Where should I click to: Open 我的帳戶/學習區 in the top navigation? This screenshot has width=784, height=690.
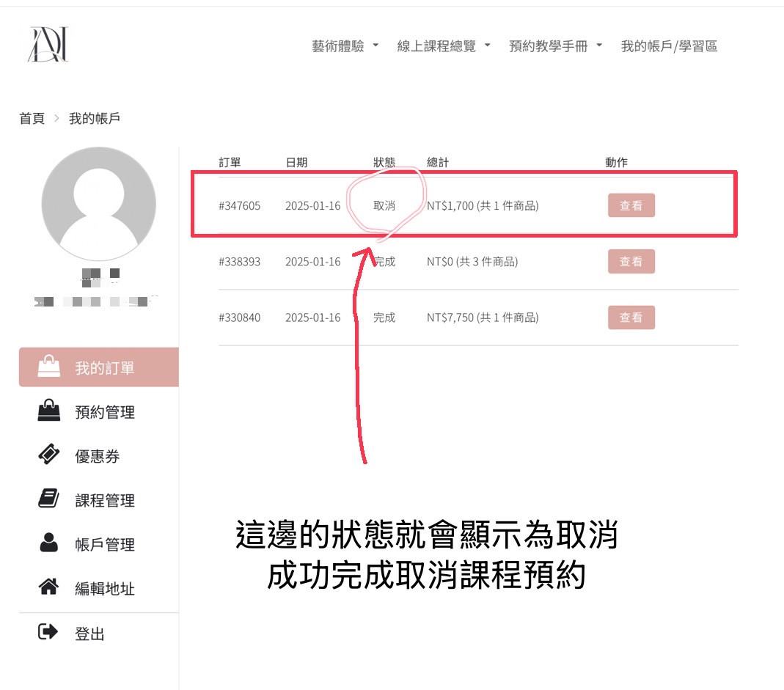point(669,46)
